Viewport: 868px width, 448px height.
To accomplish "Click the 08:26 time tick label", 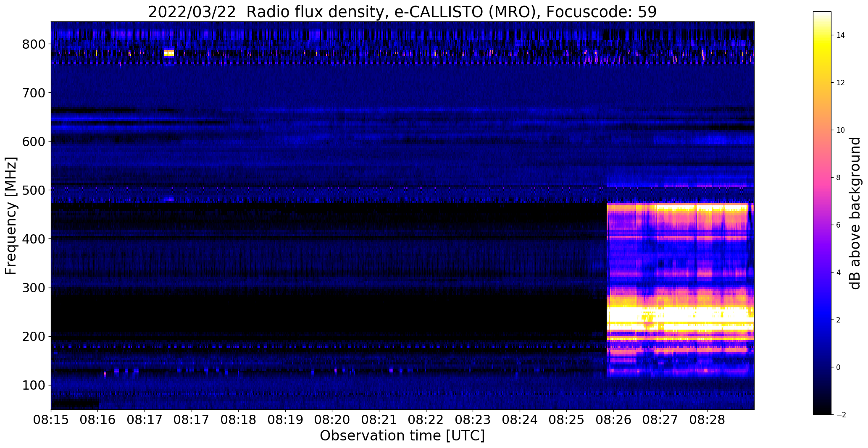I will tap(613, 420).
